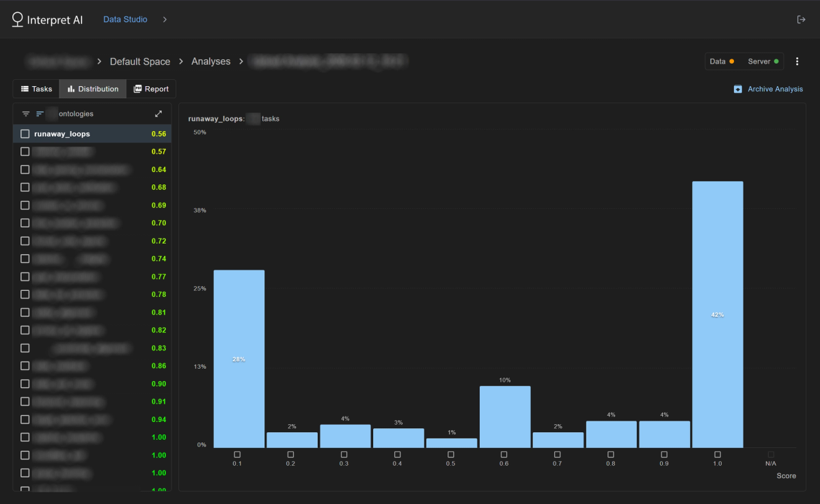
Task: Click Archive Analysis button
Action: tap(769, 89)
